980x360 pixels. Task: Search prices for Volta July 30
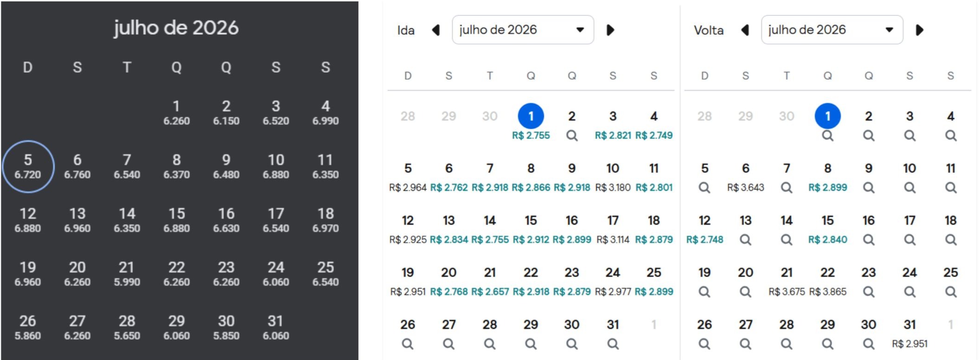pos(868,344)
